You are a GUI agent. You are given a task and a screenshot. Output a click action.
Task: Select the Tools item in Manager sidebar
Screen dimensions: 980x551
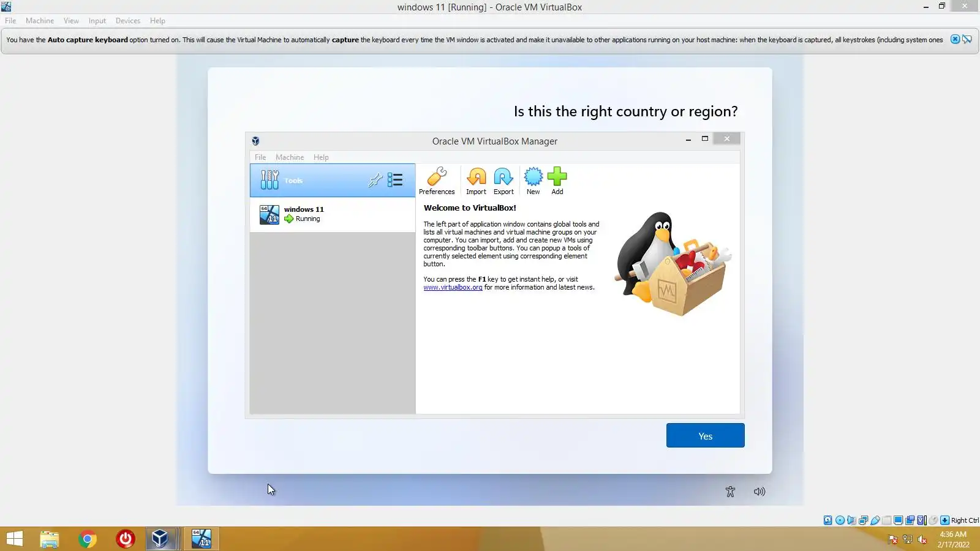(x=333, y=181)
